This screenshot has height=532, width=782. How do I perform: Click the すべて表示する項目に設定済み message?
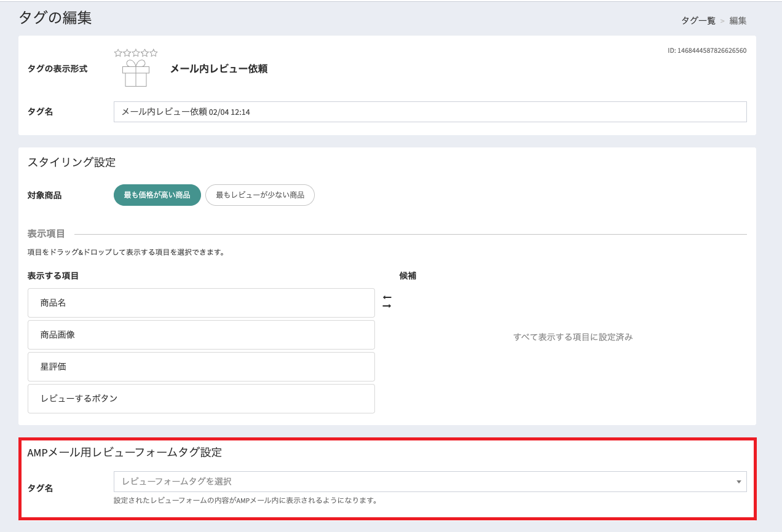coord(573,337)
